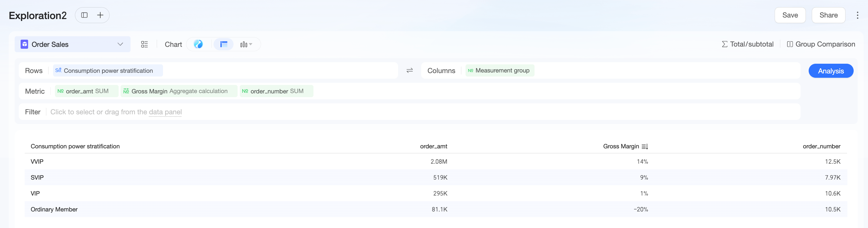Image resolution: width=868 pixels, height=228 pixels.
Task: Open the more options kebab menu
Action: pos(857,15)
